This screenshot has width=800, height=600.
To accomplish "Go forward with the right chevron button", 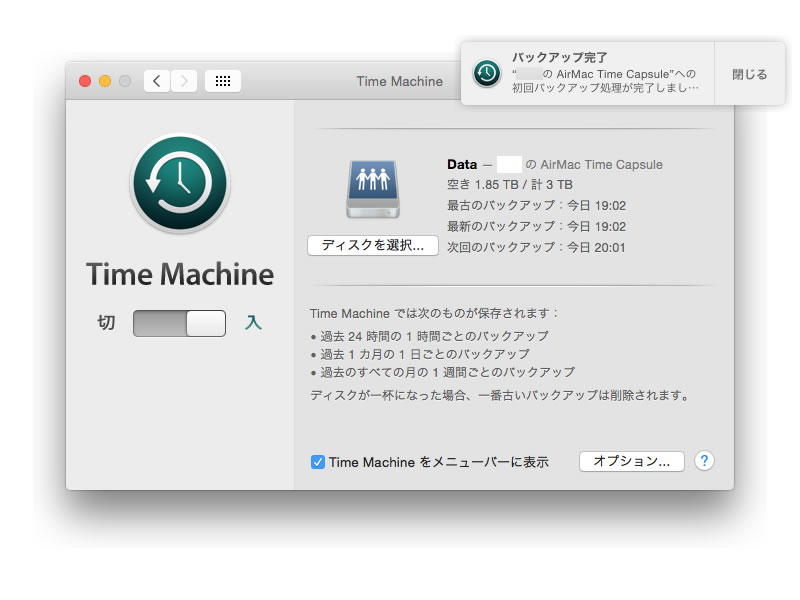I will tap(184, 81).
